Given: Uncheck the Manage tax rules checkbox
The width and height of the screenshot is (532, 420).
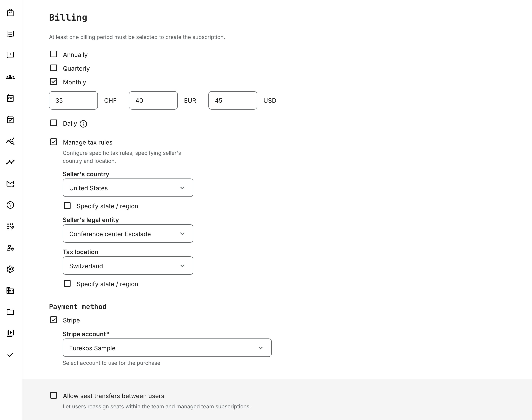Looking at the screenshot, I should coord(54,142).
